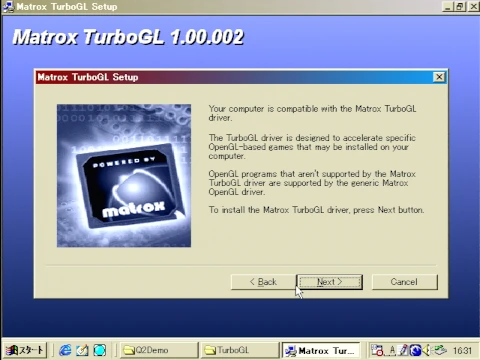
Task: Click the first tray icon with red circle
Action: click(377, 350)
